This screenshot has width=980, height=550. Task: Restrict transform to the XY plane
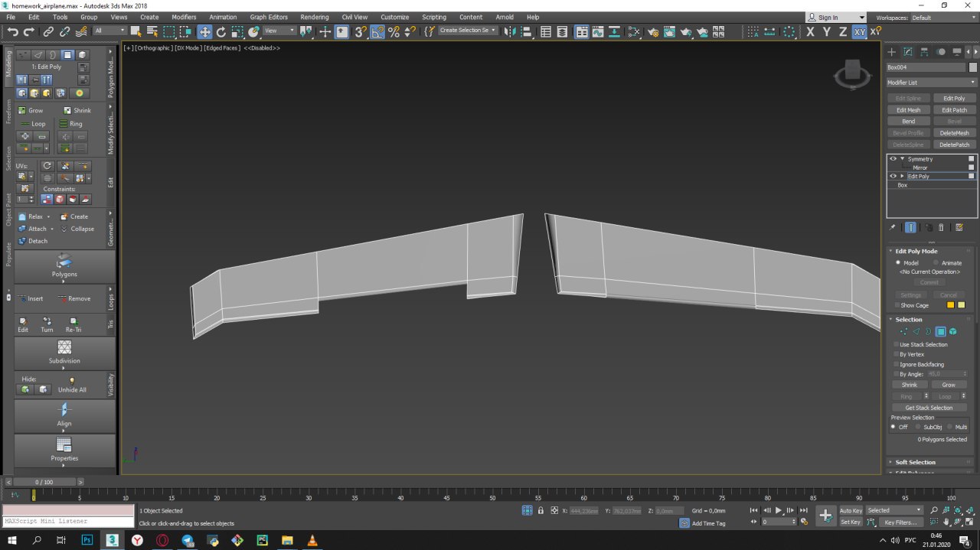point(860,31)
